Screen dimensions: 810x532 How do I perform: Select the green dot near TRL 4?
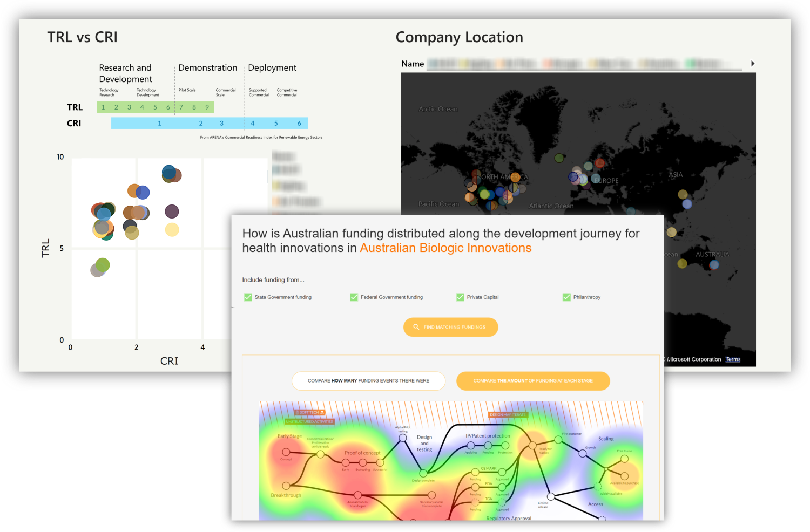pos(103,265)
